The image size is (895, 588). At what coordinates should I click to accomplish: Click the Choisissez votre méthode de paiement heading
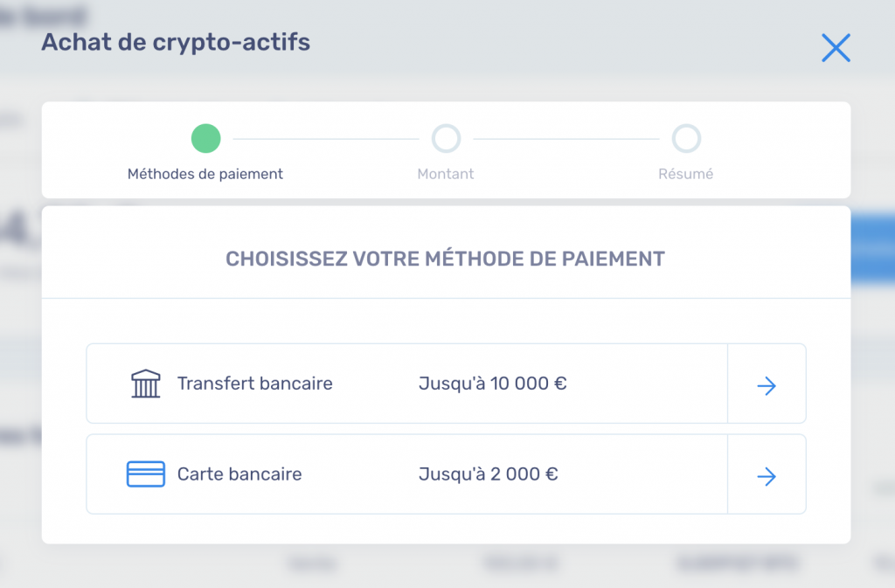click(x=445, y=259)
